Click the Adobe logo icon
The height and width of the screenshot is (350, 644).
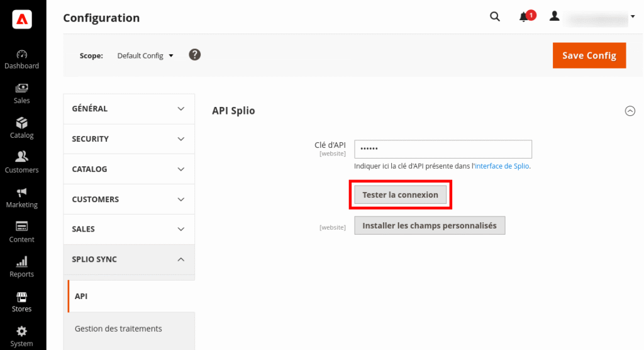[22, 20]
